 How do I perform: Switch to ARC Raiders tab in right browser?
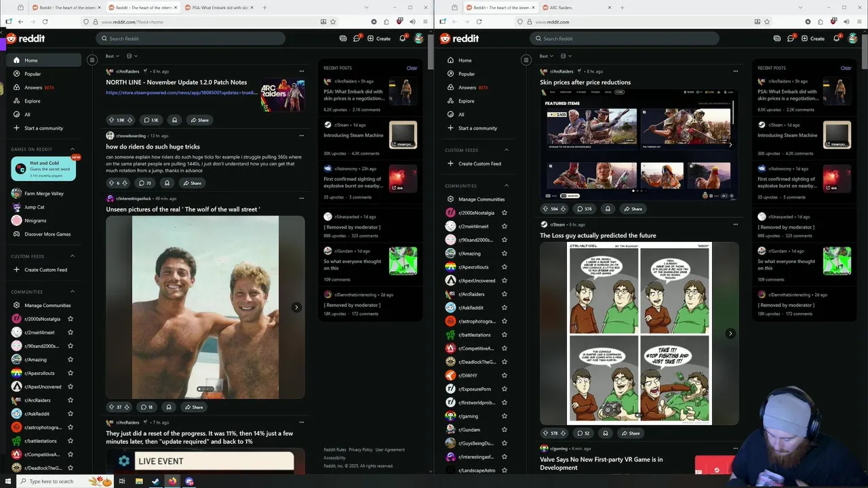(x=578, y=7)
